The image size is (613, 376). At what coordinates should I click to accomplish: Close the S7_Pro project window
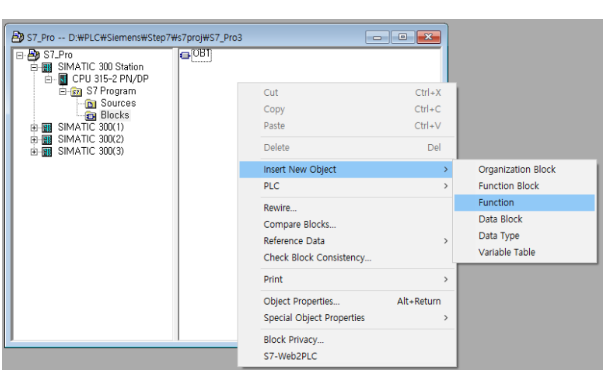pyautogui.click(x=429, y=37)
